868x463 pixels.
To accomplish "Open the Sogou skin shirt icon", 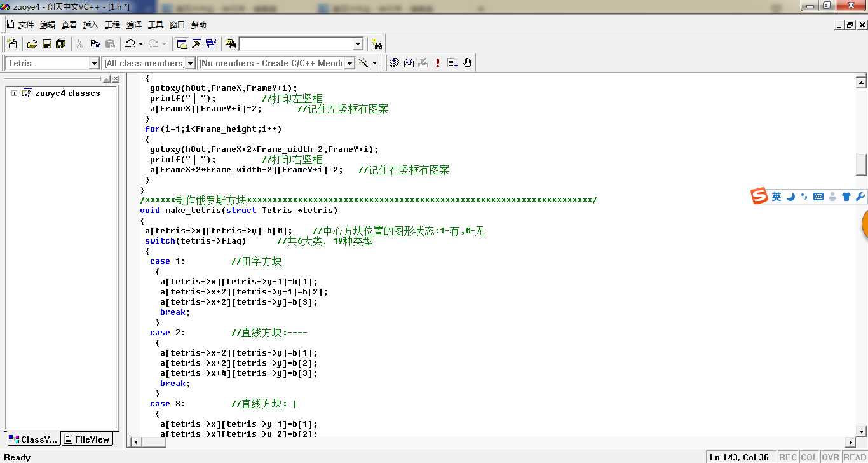I will click(846, 197).
